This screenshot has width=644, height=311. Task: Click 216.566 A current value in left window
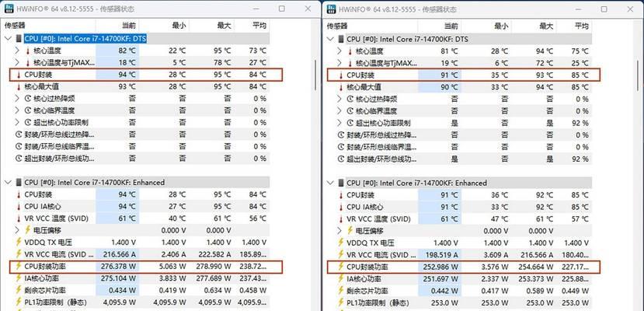pyautogui.click(x=118, y=254)
